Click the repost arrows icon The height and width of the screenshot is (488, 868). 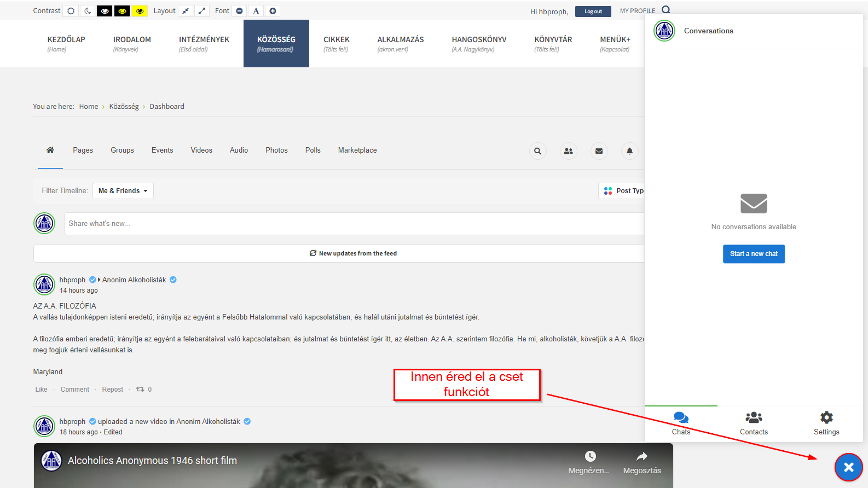click(140, 390)
